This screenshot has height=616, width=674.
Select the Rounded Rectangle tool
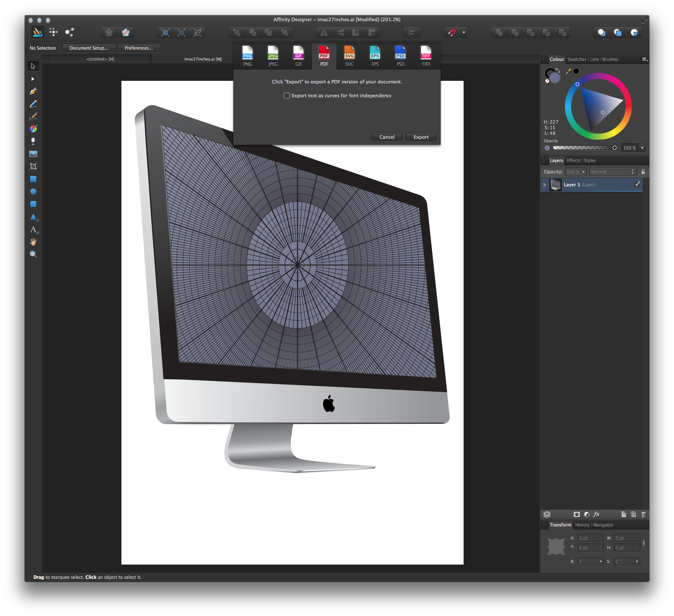pyautogui.click(x=33, y=204)
